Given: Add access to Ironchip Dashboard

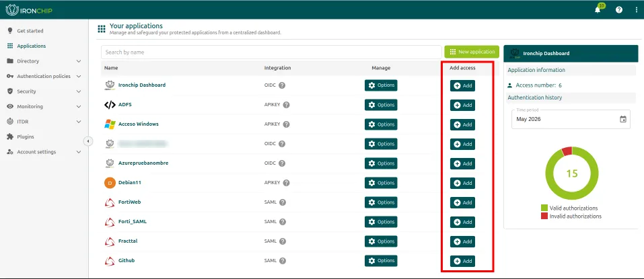Looking at the screenshot, I should click(462, 86).
